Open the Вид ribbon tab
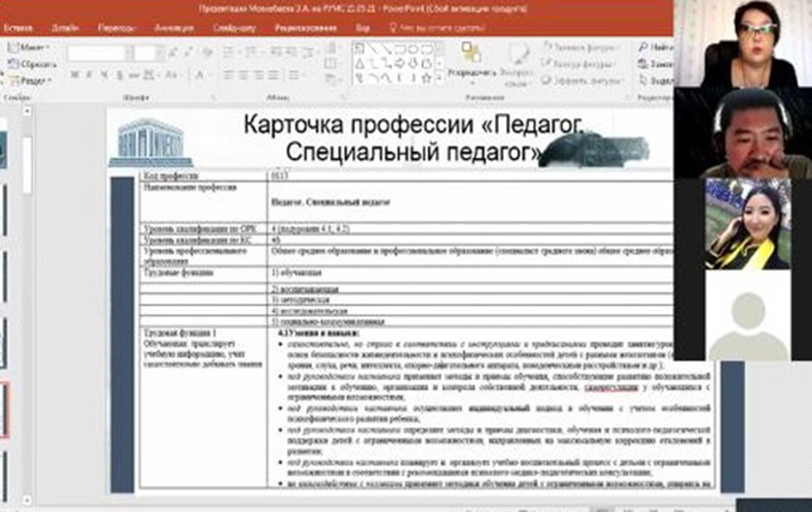This screenshot has width=812, height=512. point(363,28)
